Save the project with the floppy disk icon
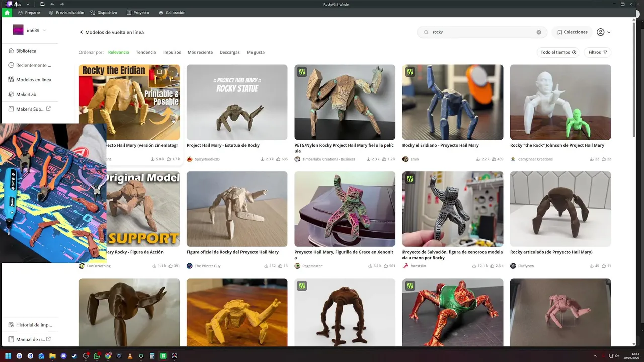Viewport: 644px width, 362px height. (42, 4)
